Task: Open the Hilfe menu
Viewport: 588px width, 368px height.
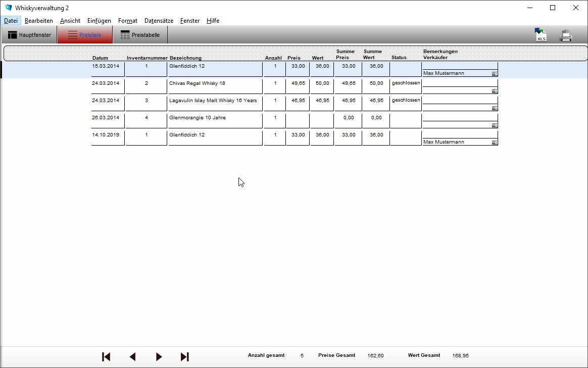Action: point(213,21)
